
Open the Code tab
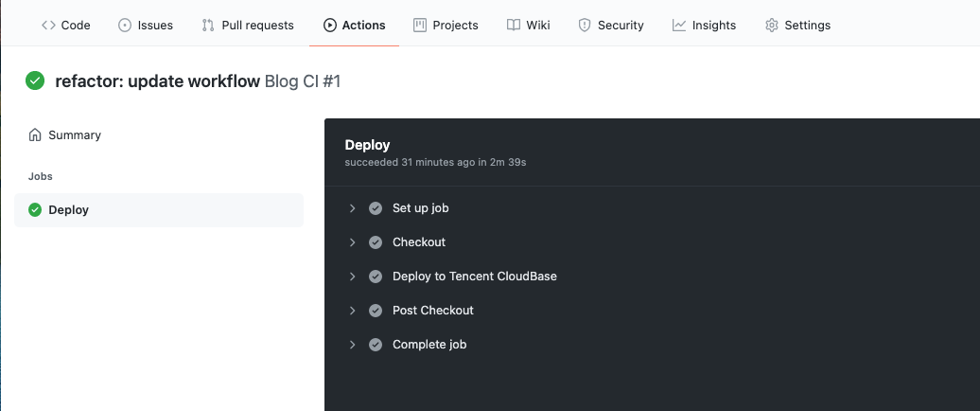click(66, 26)
